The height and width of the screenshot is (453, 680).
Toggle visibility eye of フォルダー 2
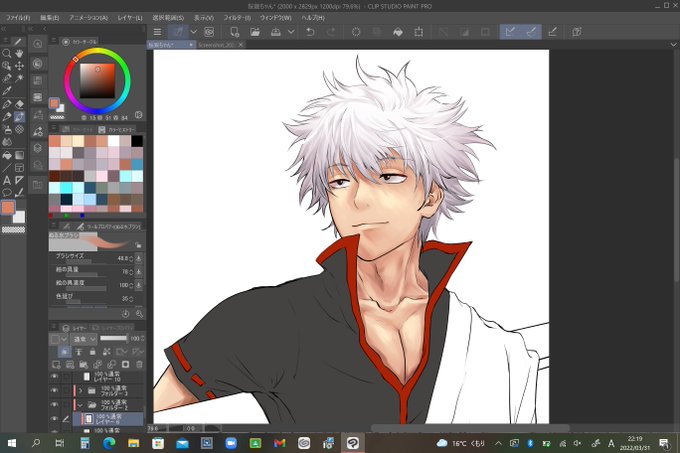coord(54,405)
